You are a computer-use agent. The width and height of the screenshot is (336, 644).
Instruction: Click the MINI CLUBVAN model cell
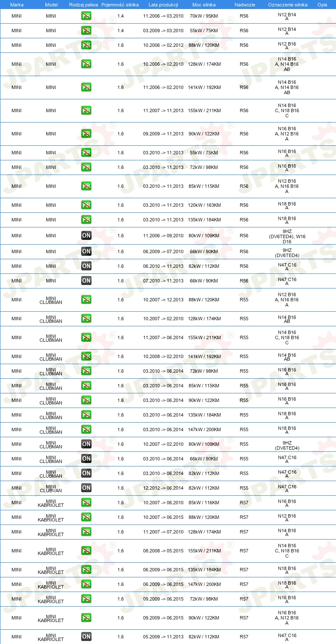[51, 488]
